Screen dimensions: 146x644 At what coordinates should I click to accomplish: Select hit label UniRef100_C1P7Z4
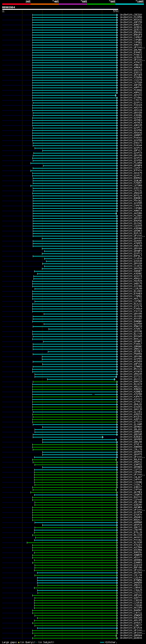131,469
